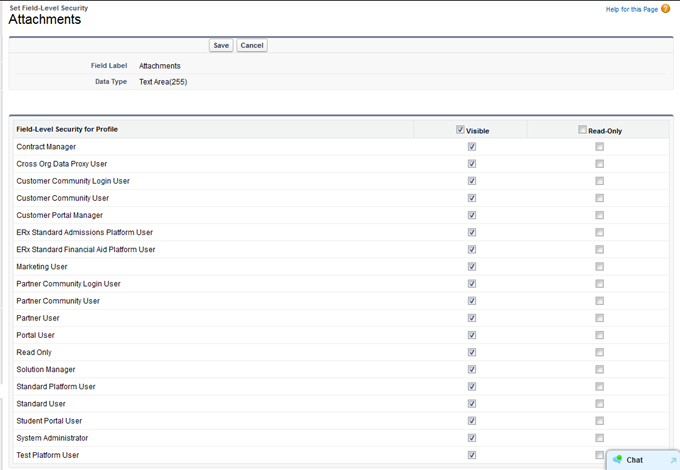Click the Cancel button
Screen dimensions: 680x470
(x=252, y=45)
